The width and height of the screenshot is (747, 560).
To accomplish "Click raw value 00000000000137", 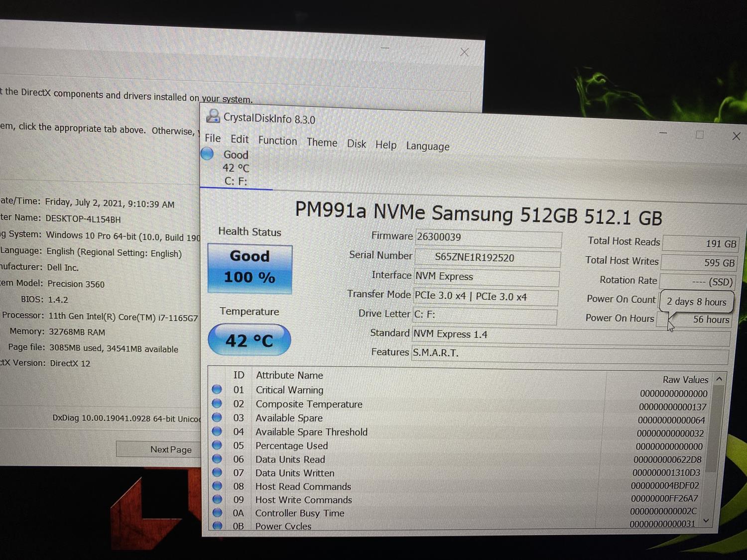I will 672,407.
